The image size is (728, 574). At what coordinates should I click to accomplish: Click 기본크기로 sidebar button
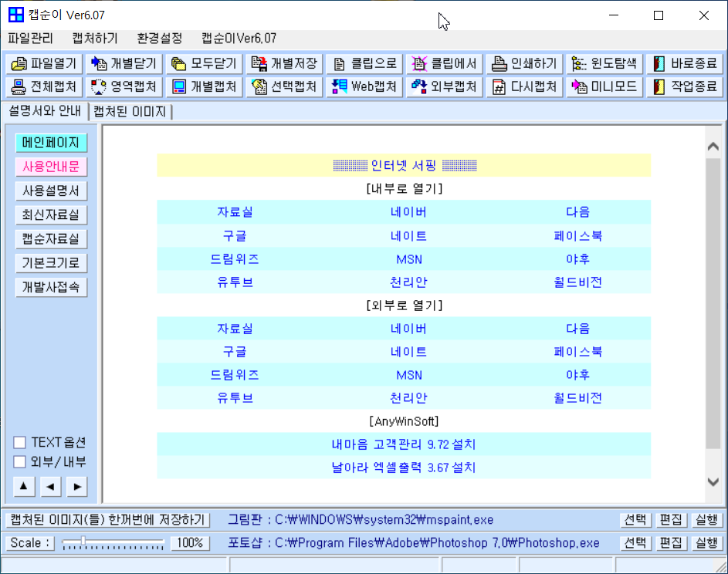point(51,263)
